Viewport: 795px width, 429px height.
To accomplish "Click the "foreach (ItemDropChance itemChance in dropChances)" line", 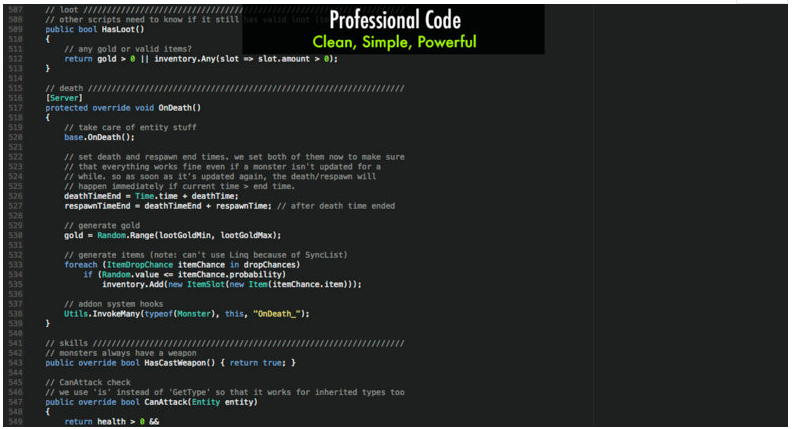I will (x=182, y=265).
